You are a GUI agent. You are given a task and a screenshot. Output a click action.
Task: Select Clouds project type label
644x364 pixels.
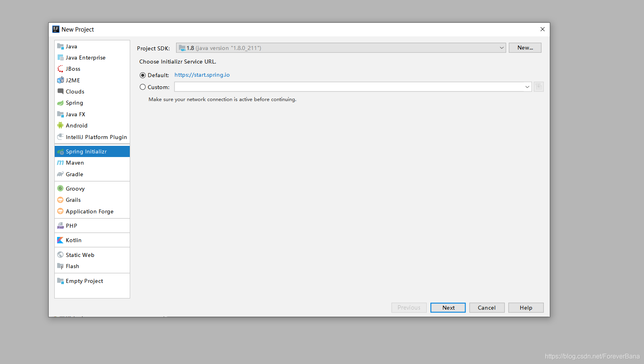(75, 91)
